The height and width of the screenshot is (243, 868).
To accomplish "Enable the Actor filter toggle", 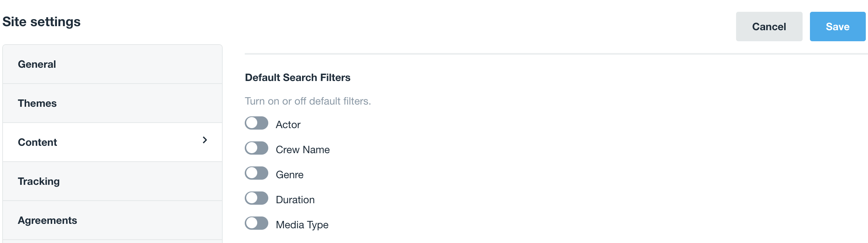I will (x=257, y=123).
